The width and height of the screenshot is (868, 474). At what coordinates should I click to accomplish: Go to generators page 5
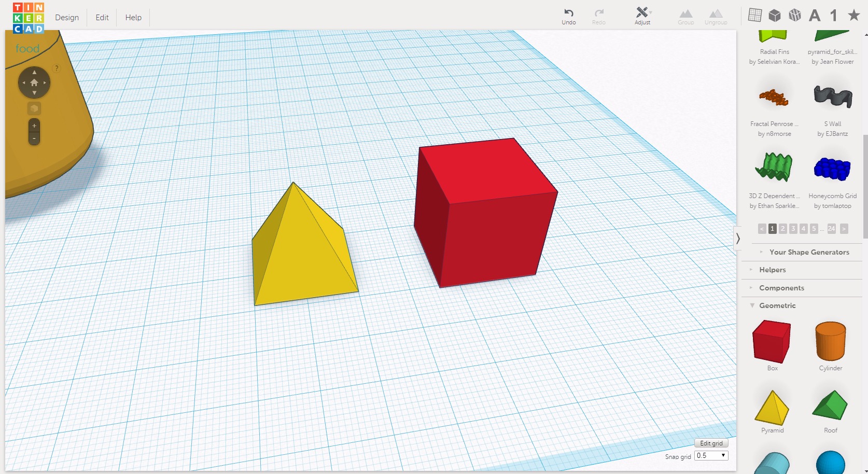coord(814,229)
